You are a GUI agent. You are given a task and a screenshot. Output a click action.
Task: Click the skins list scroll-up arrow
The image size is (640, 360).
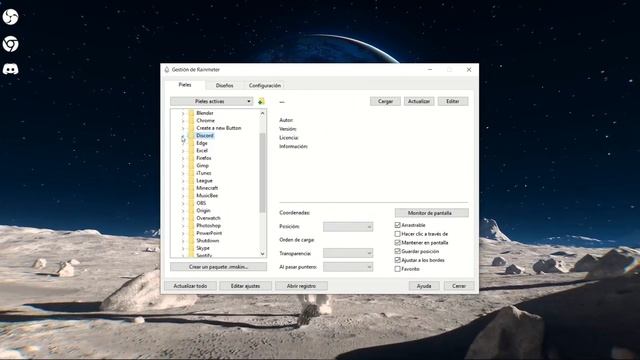(x=262, y=113)
